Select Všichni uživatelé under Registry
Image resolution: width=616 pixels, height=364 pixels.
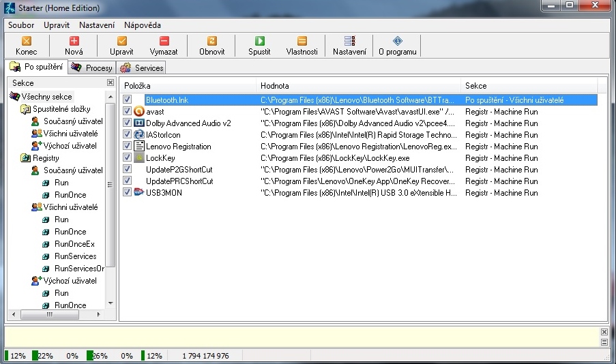coord(70,207)
